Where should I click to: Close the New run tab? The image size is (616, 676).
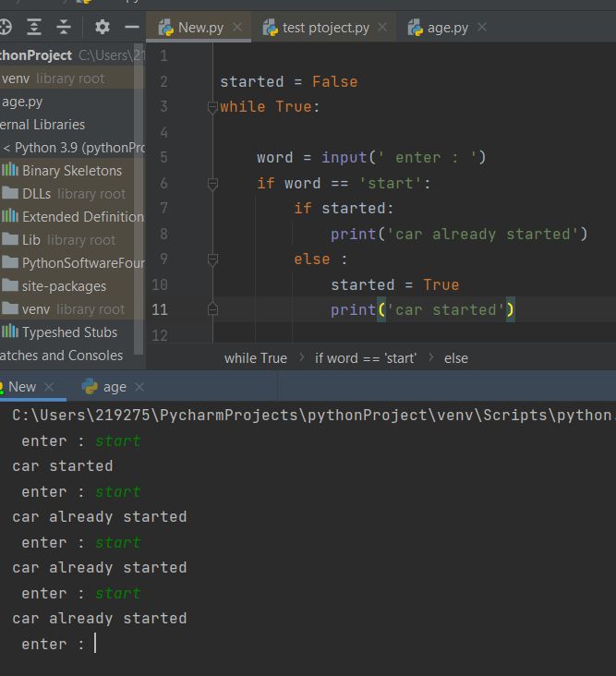tap(49, 387)
